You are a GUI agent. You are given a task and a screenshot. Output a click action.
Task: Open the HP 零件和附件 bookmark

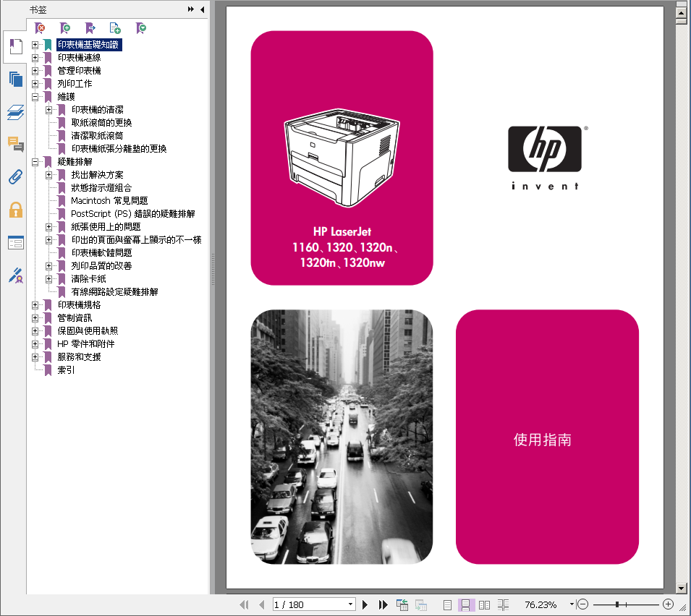[86, 344]
